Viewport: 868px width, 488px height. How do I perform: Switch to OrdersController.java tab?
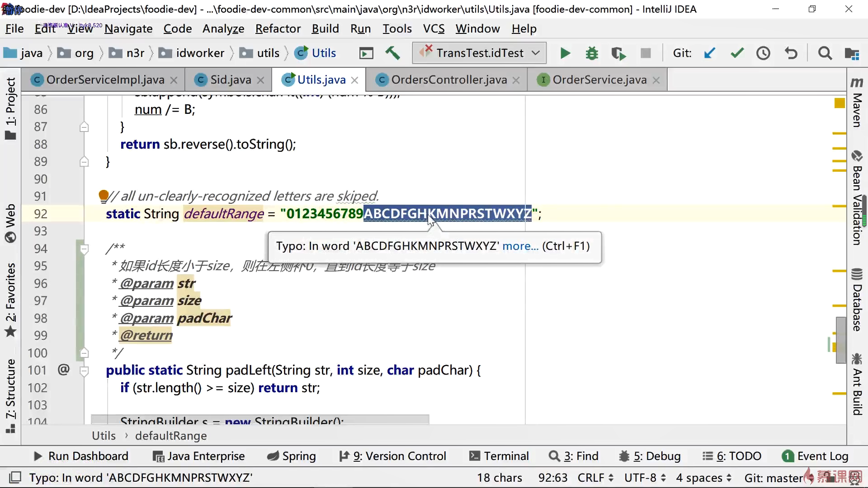448,80
